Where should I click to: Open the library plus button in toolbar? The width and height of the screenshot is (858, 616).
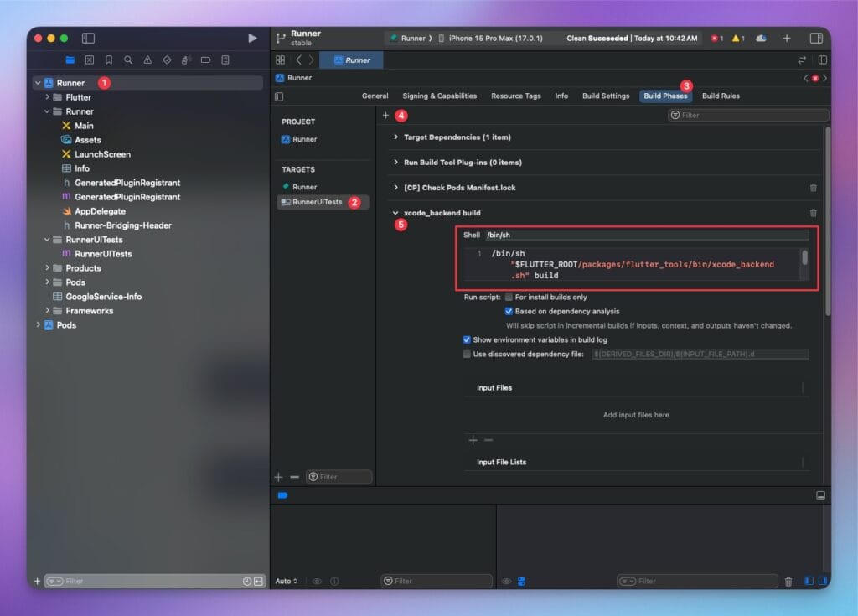coord(786,38)
